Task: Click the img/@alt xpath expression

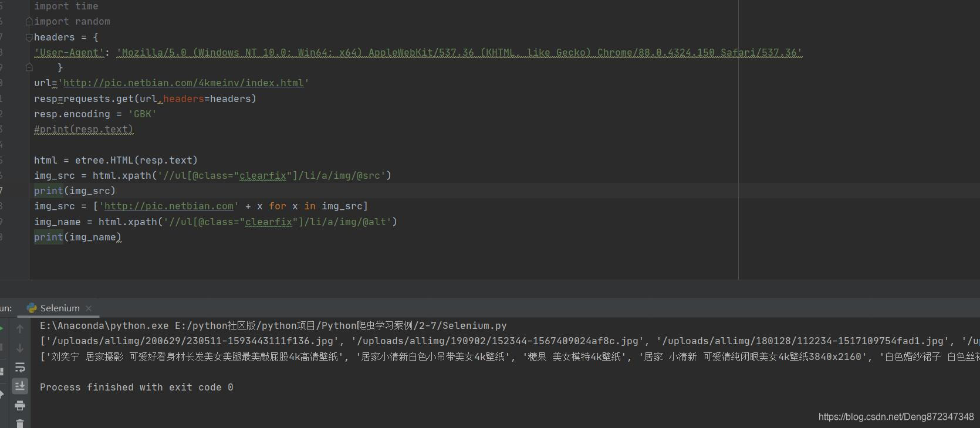Action: pos(278,222)
